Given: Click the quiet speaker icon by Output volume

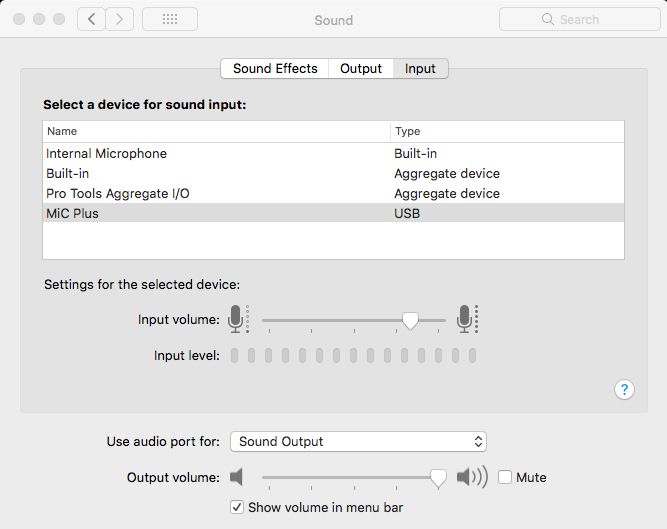Looking at the screenshot, I should click(237, 477).
